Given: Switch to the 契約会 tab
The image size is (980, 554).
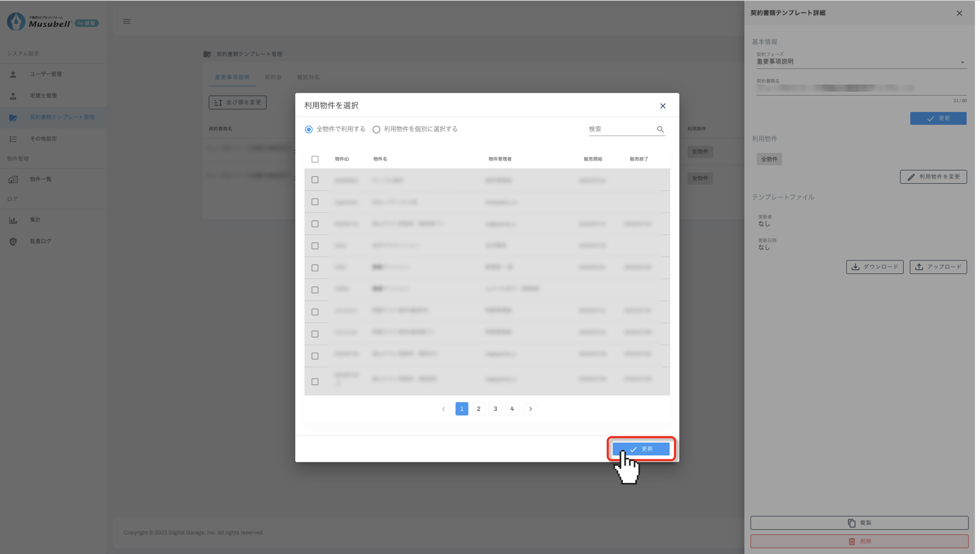Looking at the screenshot, I should coord(273,77).
